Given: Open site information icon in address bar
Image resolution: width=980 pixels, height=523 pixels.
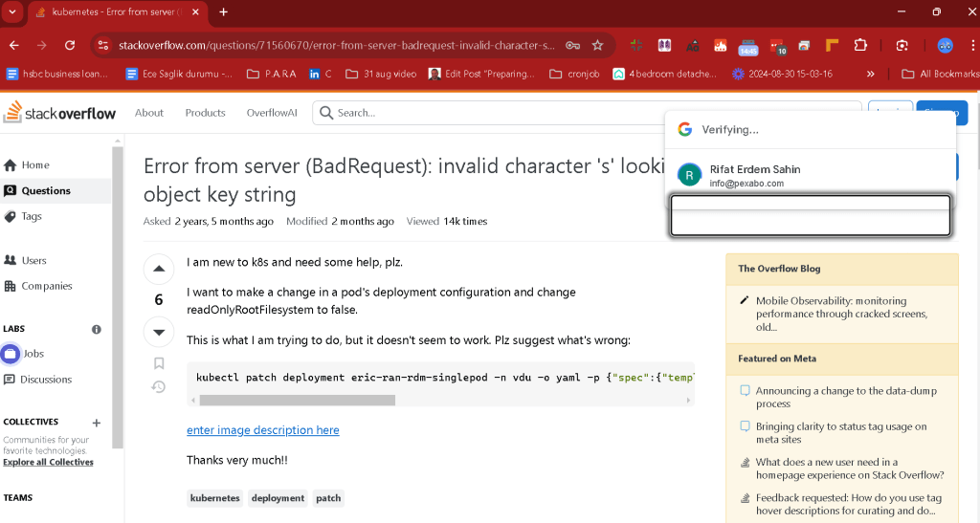Looking at the screenshot, I should coord(103,46).
